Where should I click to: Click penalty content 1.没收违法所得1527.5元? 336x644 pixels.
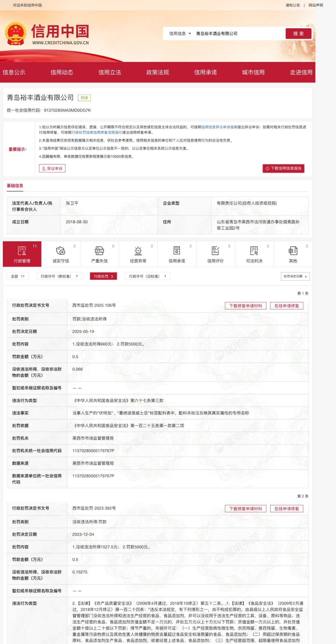[96, 547]
